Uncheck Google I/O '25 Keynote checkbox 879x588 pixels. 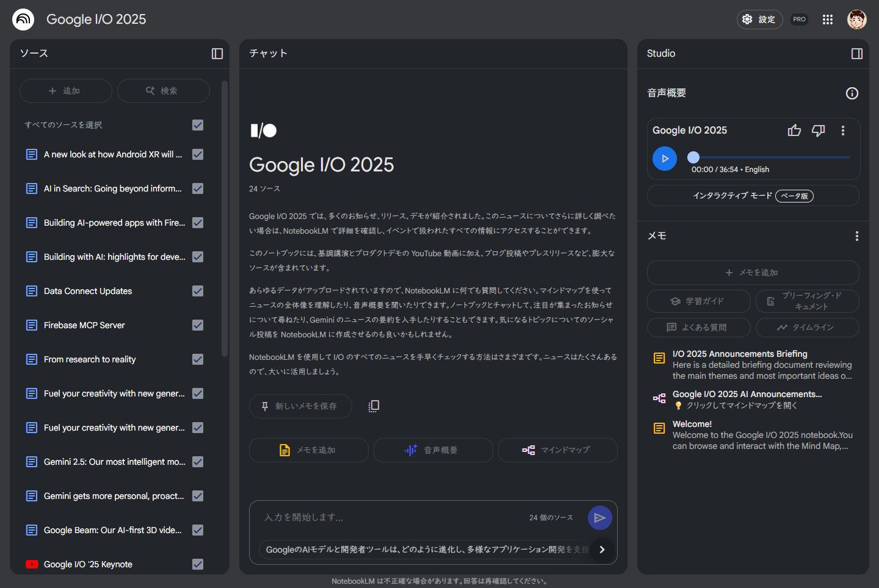198,564
